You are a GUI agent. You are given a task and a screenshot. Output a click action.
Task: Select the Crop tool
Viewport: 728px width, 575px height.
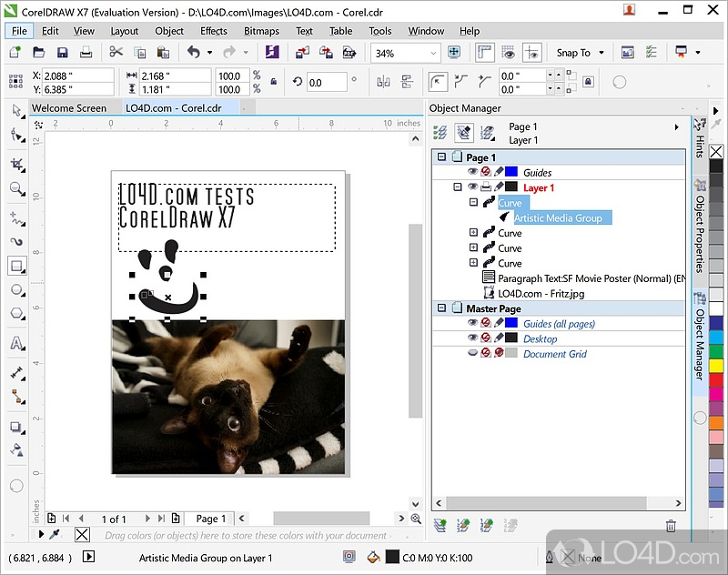16,164
